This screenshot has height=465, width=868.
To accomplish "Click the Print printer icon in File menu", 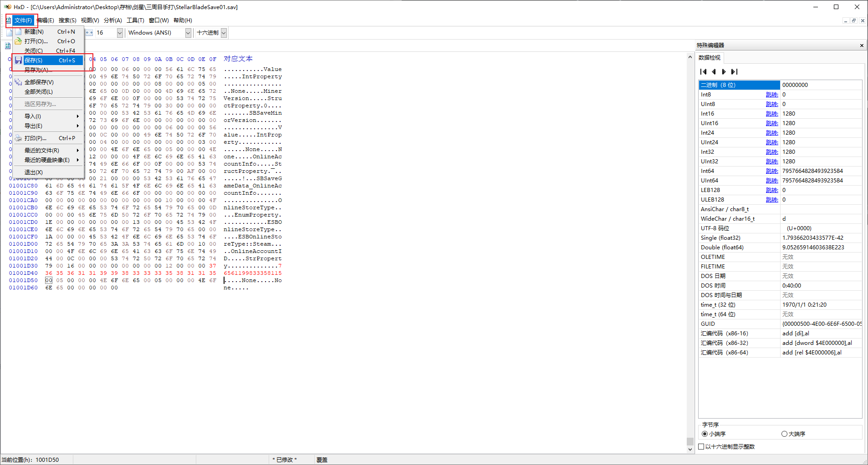I will click(x=18, y=138).
